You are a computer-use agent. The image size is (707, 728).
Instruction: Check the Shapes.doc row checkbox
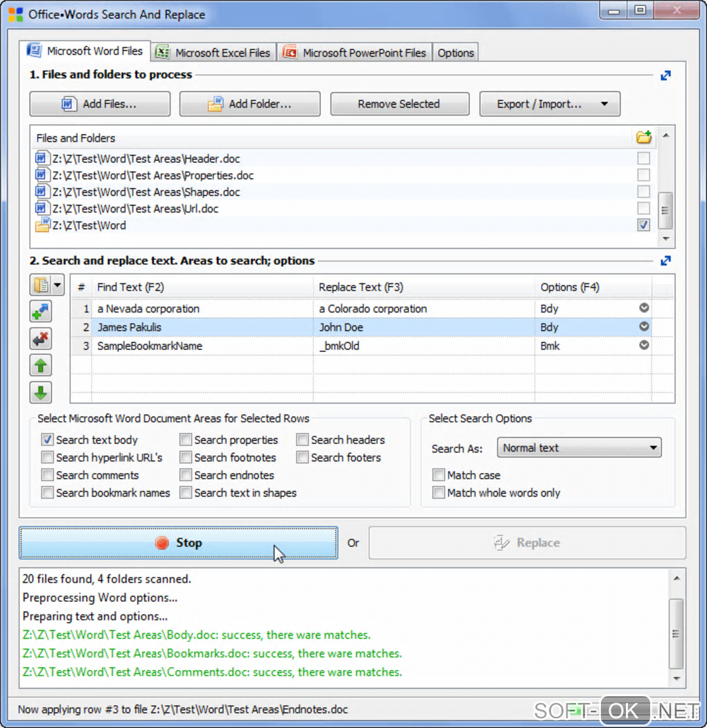pos(643,192)
